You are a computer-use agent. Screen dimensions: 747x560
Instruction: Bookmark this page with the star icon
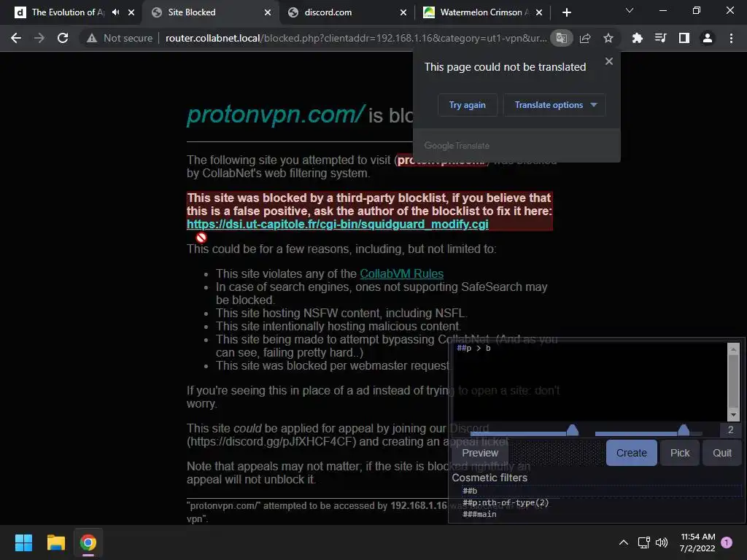[x=608, y=38]
